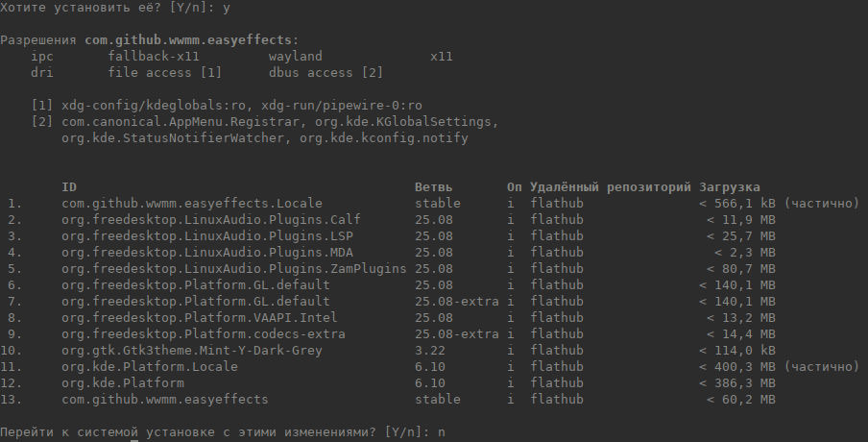Click the bold com.github.wwmm.easyeffects permissions title
The width and height of the screenshot is (868, 442).
191,40
